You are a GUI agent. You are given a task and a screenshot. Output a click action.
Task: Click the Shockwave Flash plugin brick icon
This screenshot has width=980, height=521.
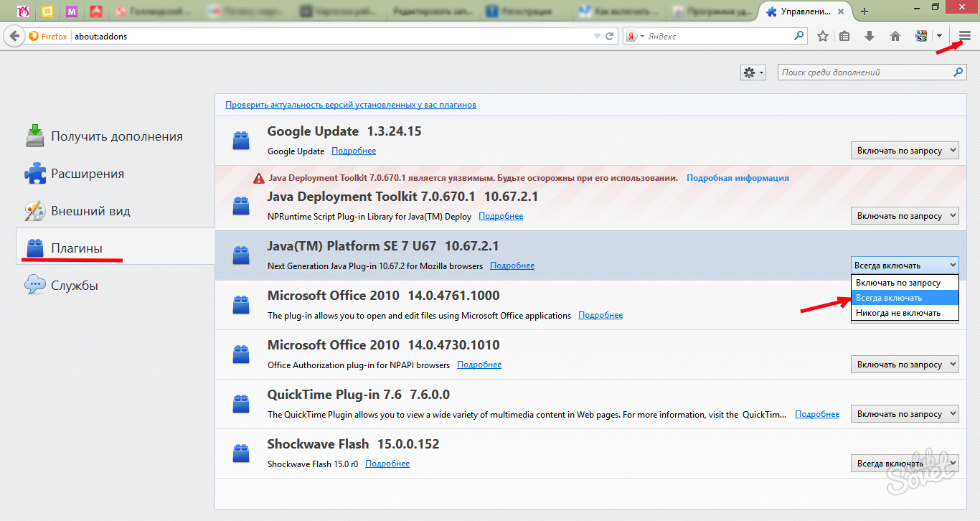click(x=241, y=454)
